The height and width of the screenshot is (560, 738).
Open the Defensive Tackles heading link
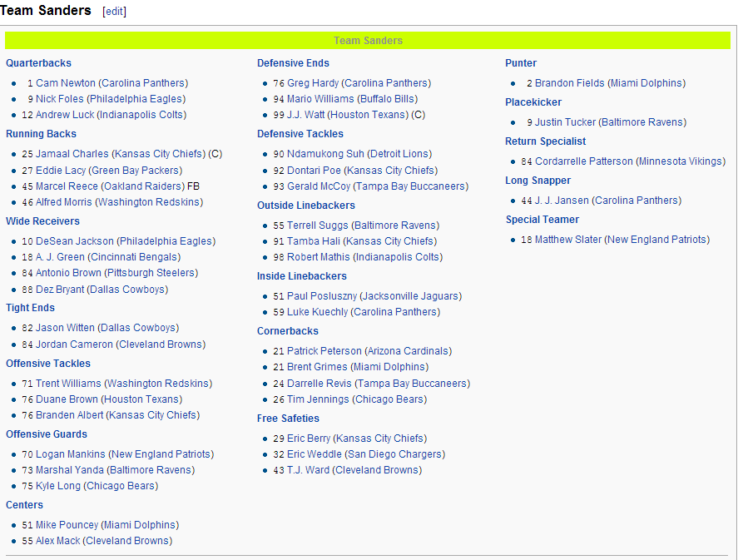300,134
